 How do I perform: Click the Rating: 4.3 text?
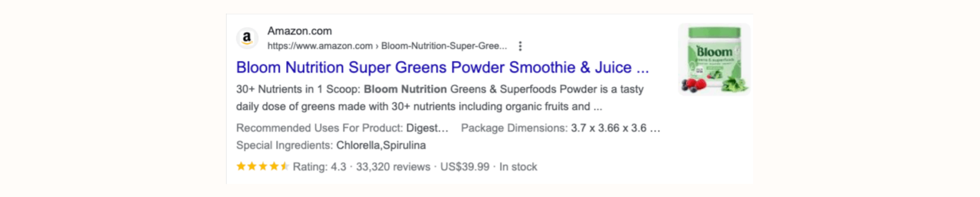(x=319, y=167)
